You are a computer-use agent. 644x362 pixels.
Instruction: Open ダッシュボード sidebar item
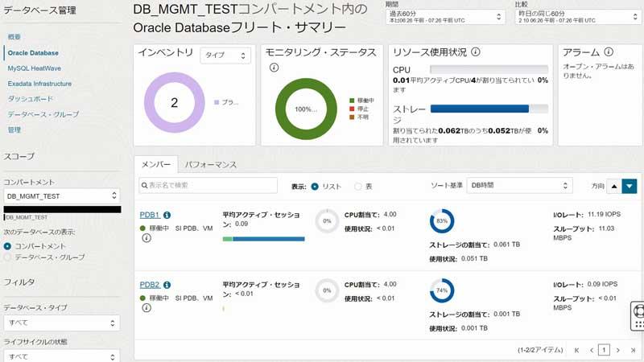31,99
